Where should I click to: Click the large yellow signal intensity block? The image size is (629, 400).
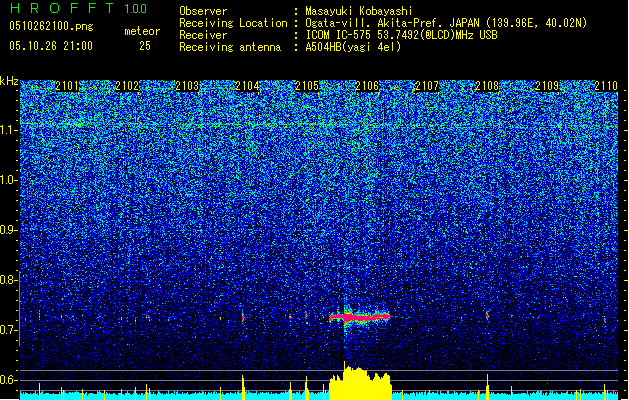coord(360,383)
